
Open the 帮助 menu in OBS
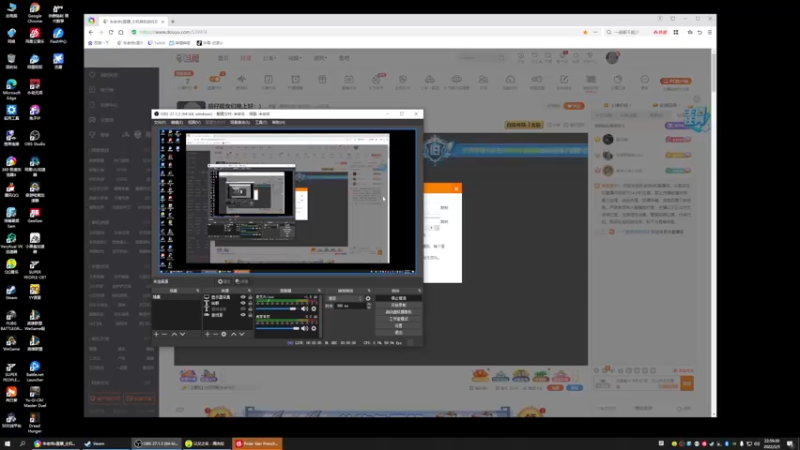tap(278, 122)
